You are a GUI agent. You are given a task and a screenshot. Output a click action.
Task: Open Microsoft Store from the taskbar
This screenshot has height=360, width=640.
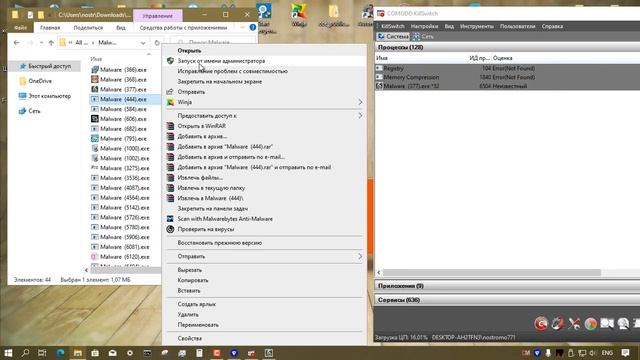[x=95, y=353]
